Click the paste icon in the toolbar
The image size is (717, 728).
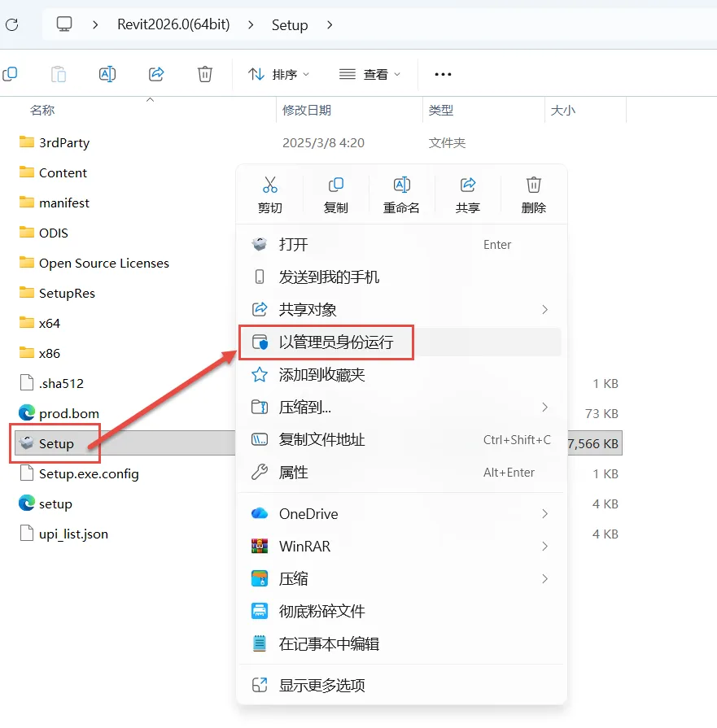[x=59, y=74]
